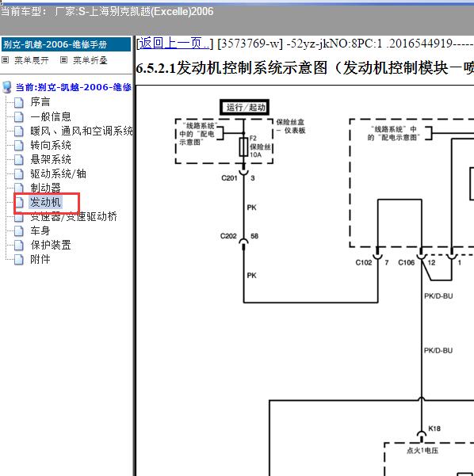
Task: Click the 点火1电压 label
Action: tap(422, 451)
